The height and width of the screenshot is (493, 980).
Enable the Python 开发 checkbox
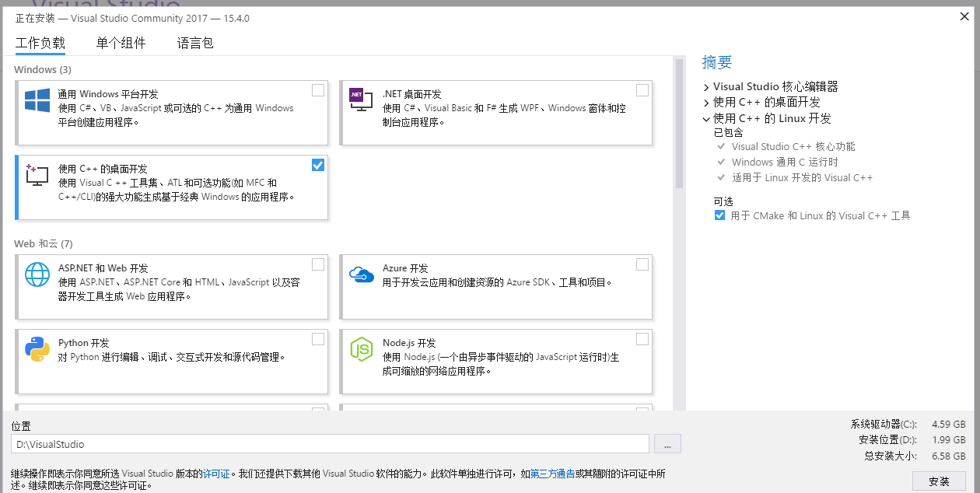[x=318, y=339]
